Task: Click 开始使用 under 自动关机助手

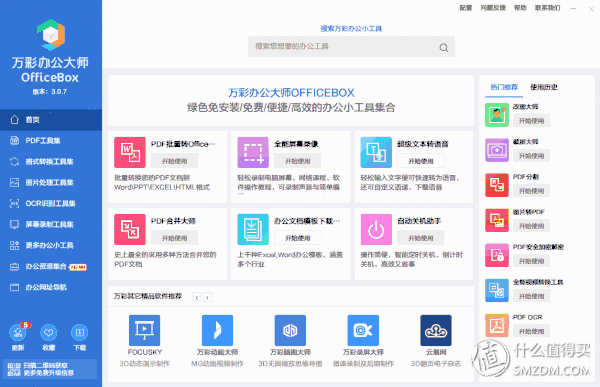Action: 421,238
